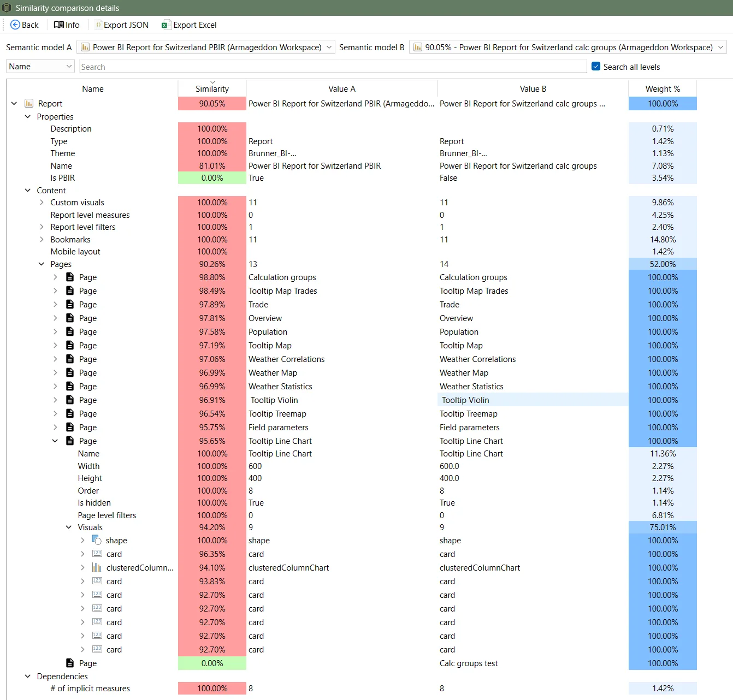733x700 pixels.
Task: Click page icon for Tooltip Violin row
Action: pos(70,400)
